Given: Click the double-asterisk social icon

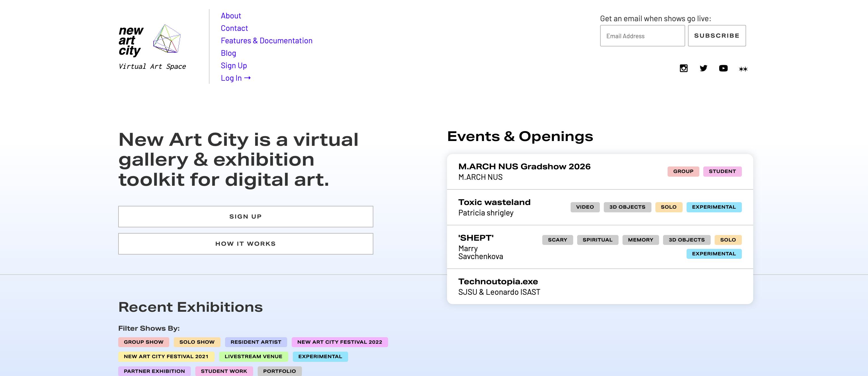Looking at the screenshot, I should click(x=743, y=69).
